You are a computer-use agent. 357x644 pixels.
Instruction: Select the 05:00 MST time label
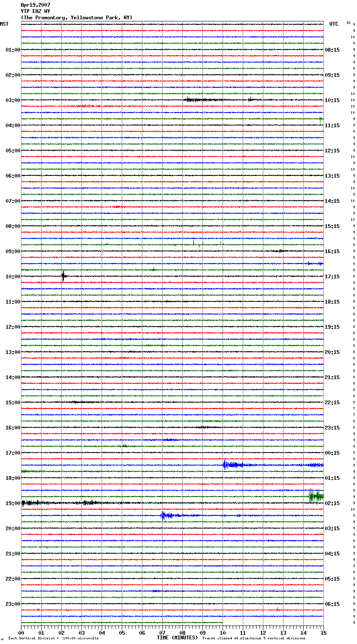tap(13, 151)
